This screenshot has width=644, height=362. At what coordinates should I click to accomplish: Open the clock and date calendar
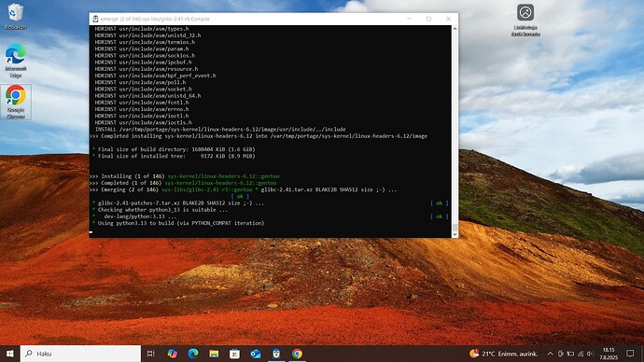pyautogui.click(x=609, y=354)
